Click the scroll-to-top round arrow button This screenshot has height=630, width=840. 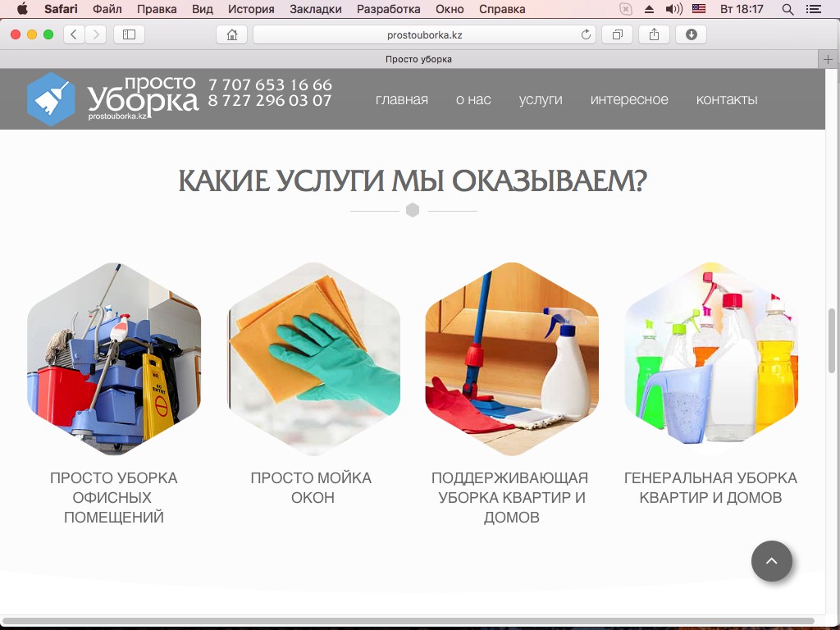[x=771, y=561]
